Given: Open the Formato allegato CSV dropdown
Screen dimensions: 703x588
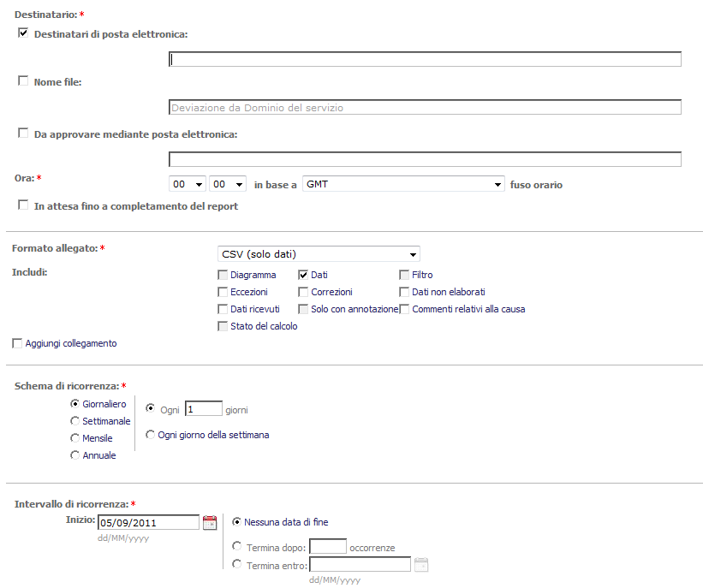Looking at the screenshot, I should coord(319,254).
